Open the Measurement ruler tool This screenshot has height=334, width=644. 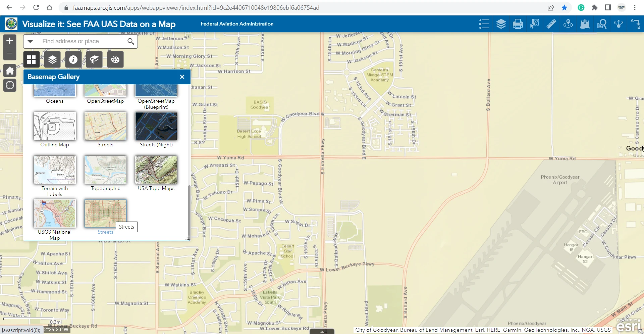tap(551, 24)
